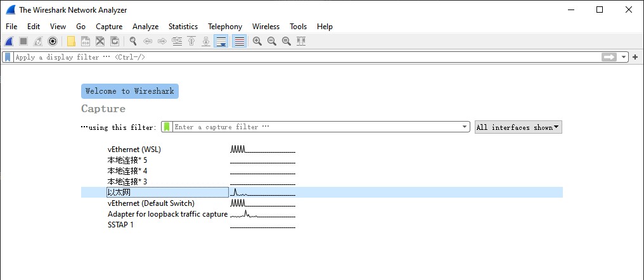Image resolution: width=644 pixels, height=280 pixels.
Task: Click the find packet magnifier icon
Action: [x=133, y=41]
